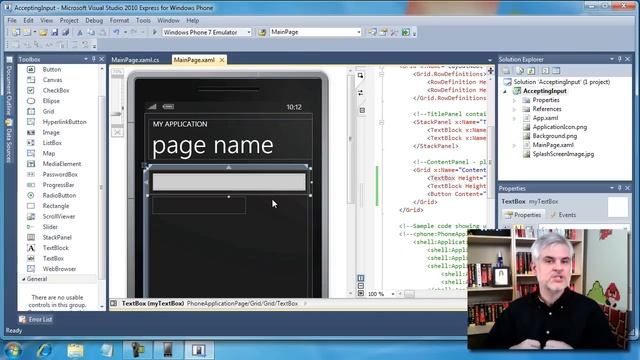Click the Toolbox vertical scrollbar
Screen dimensions: 640x360
pyautogui.click(x=102, y=187)
